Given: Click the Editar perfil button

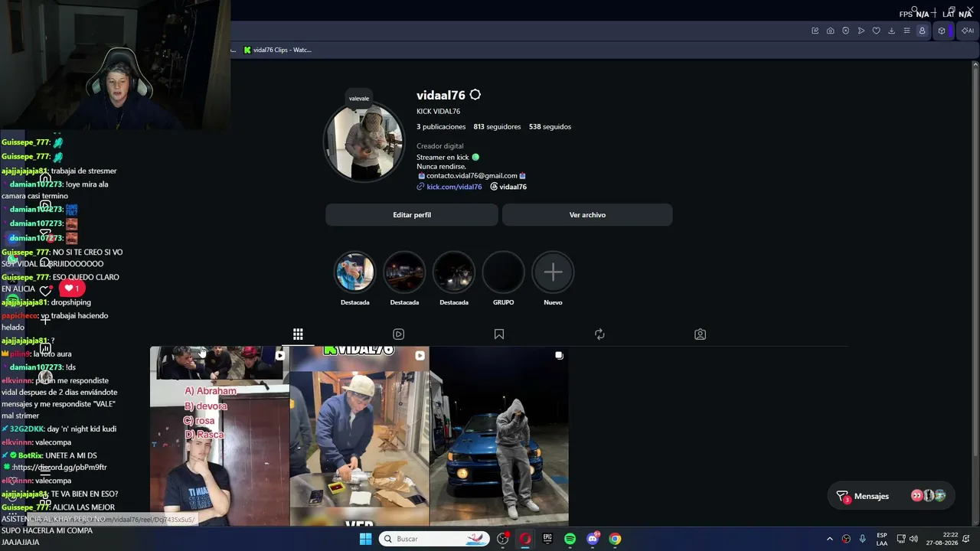Looking at the screenshot, I should tap(412, 215).
